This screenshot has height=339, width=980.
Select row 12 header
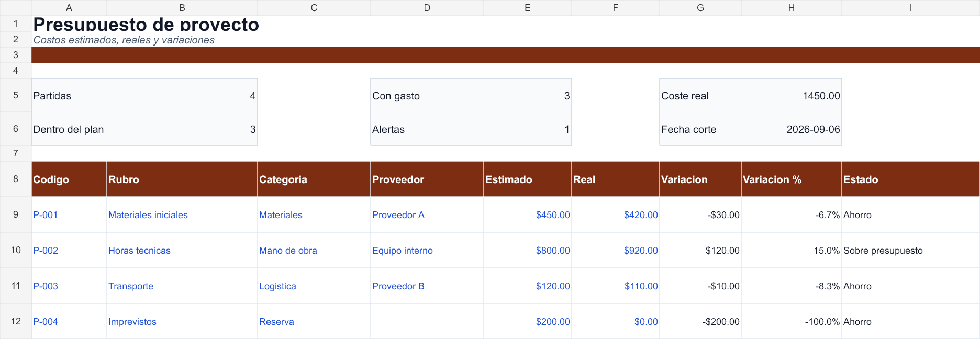(16, 321)
